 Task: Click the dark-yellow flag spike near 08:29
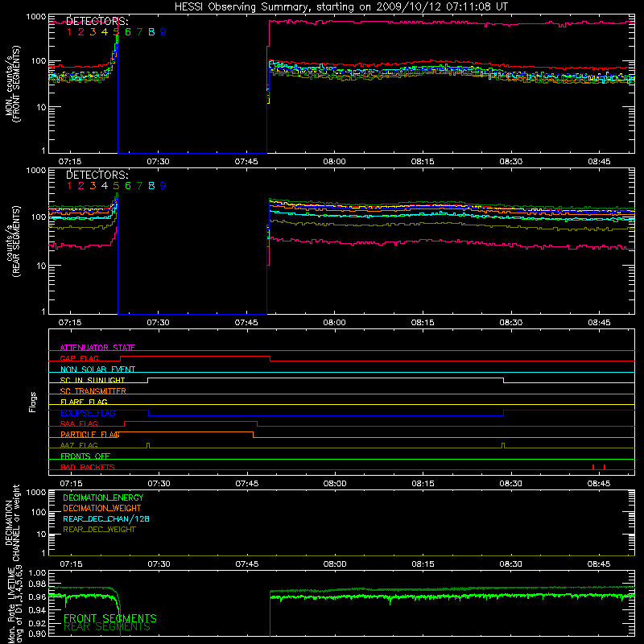click(x=503, y=446)
